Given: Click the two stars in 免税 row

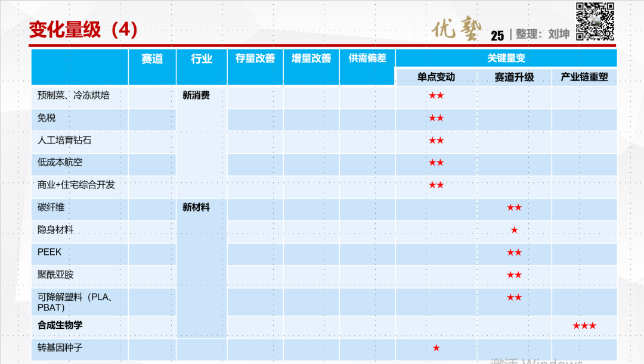Looking at the screenshot, I should tap(436, 118).
